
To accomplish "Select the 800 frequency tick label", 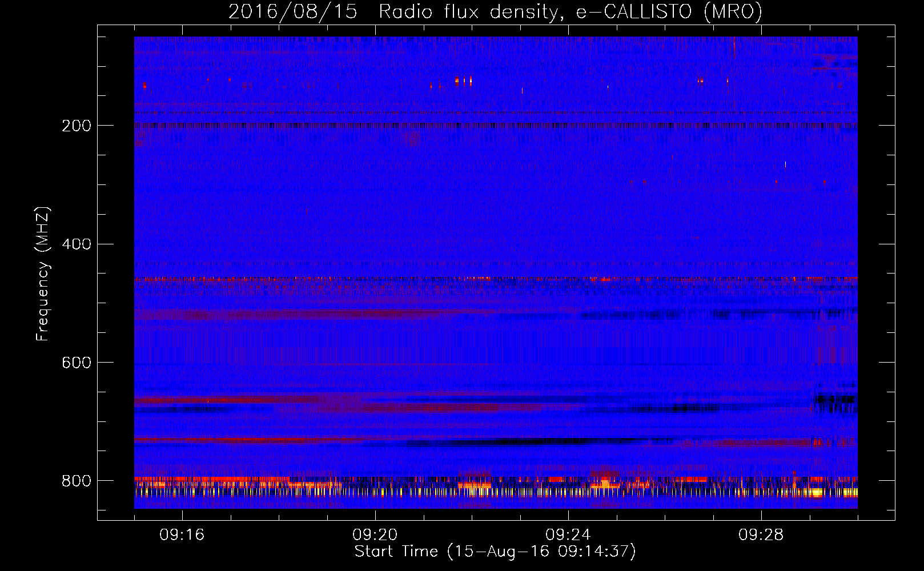I will tap(77, 481).
